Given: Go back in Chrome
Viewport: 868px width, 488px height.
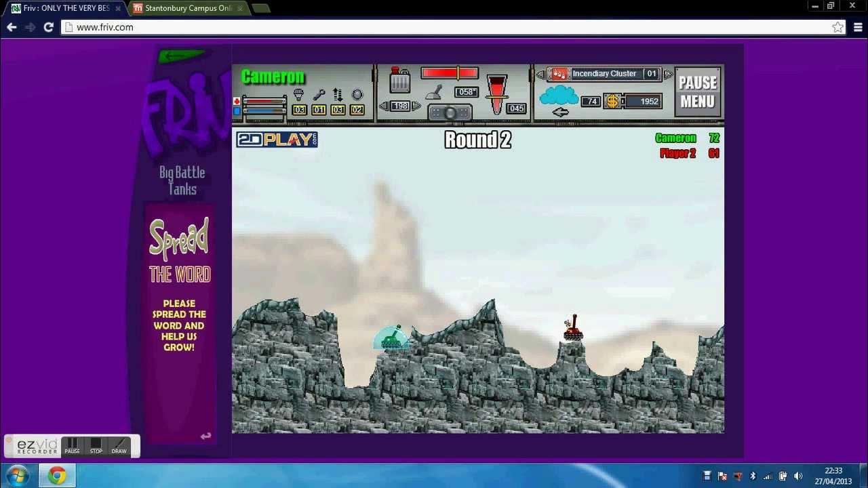Looking at the screenshot, I should (x=12, y=27).
